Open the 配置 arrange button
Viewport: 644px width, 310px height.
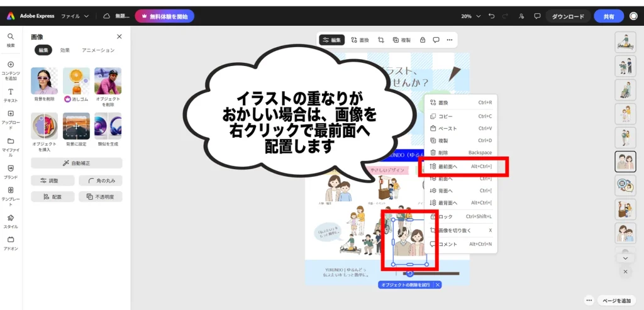coord(53,197)
